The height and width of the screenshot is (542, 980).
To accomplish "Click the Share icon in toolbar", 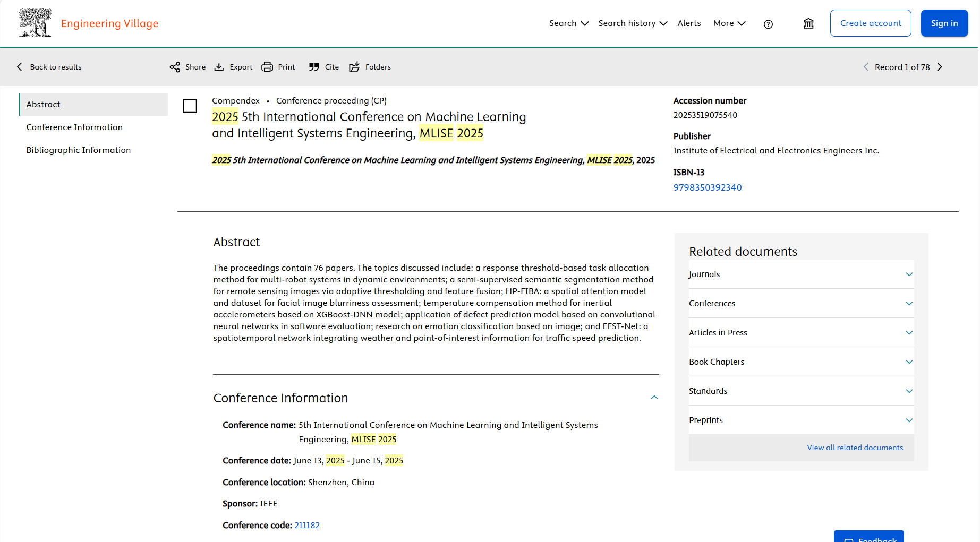I will click(x=175, y=67).
